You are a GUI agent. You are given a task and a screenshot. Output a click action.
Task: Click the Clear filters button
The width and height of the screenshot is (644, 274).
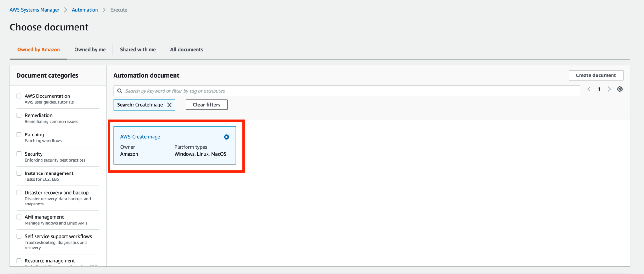pos(206,105)
